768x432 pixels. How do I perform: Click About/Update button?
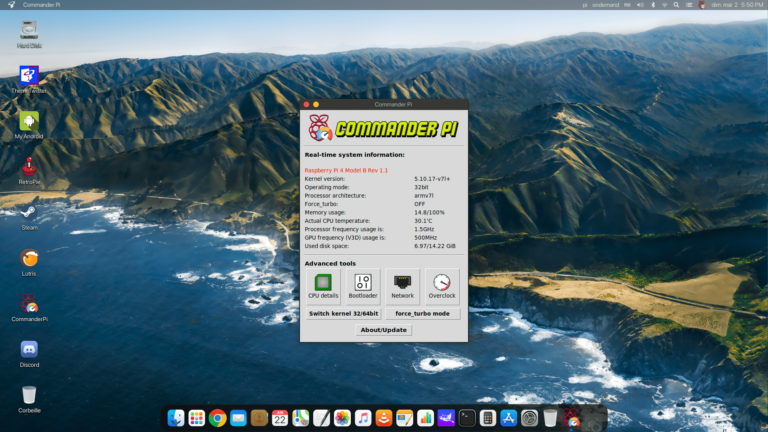384,330
